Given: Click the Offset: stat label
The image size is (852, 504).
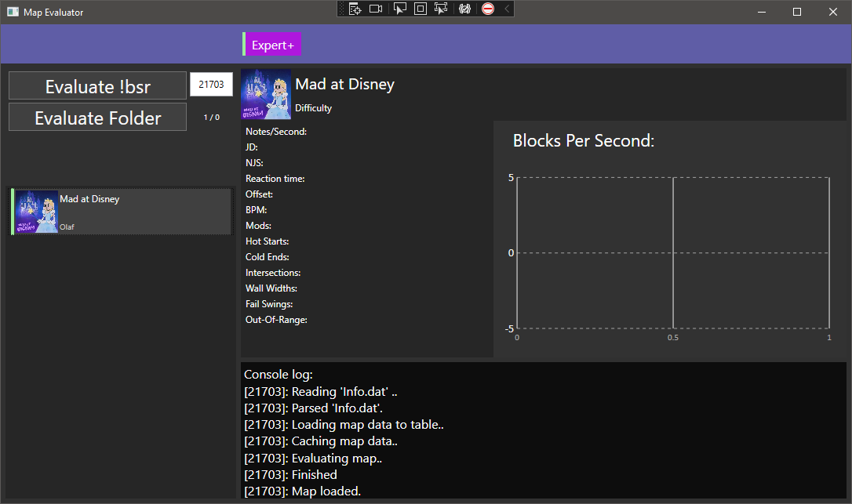Looking at the screenshot, I should 259,194.
